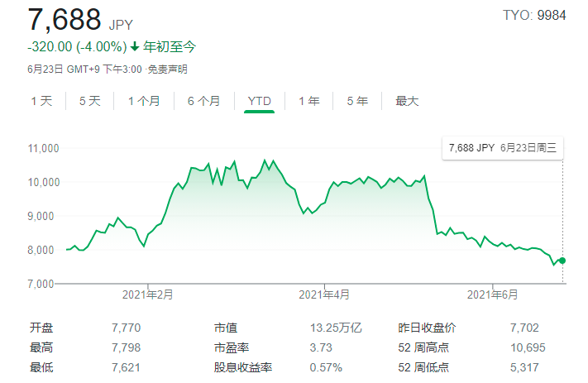
Task: Click the 市盈率 row label
Action: pos(232,347)
